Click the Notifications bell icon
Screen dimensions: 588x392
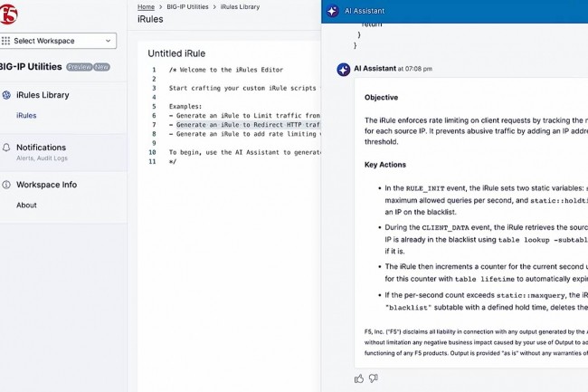point(7,148)
